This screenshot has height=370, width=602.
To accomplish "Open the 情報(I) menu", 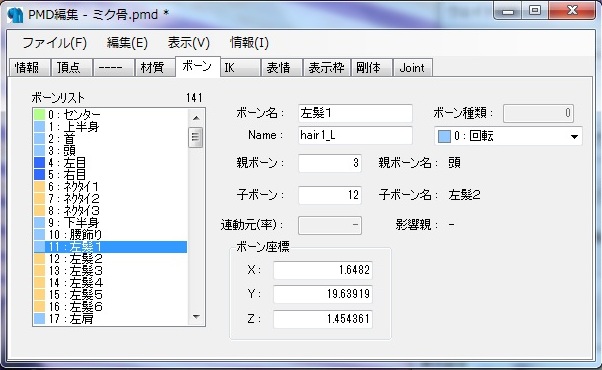I will pos(250,43).
